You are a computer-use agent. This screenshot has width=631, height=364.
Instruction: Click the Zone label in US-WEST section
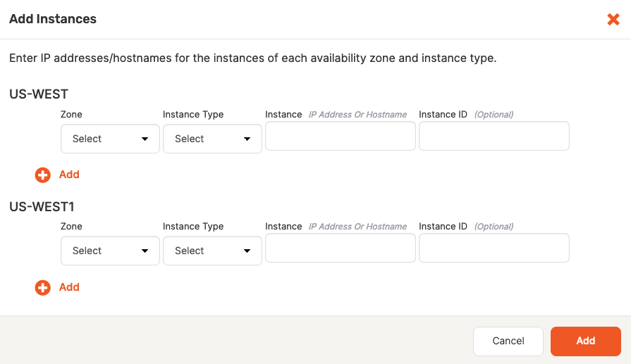[x=71, y=114]
